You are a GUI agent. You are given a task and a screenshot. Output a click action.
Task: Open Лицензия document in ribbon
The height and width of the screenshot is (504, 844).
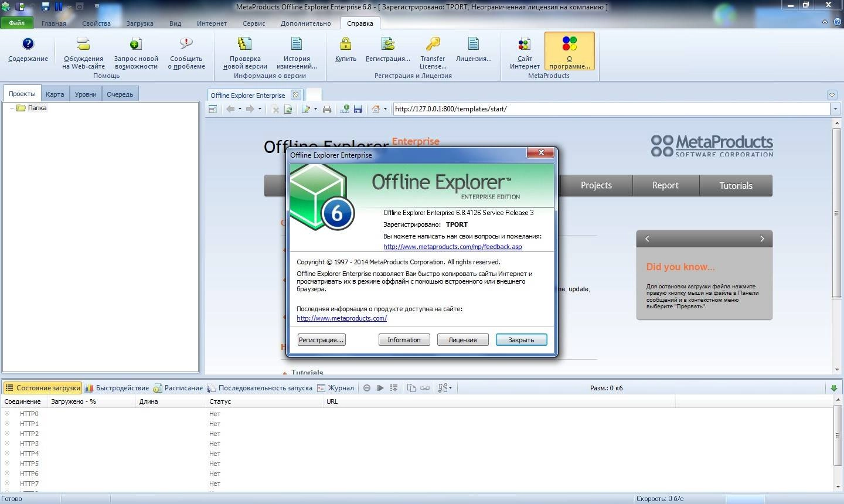(x=474, y=49)
